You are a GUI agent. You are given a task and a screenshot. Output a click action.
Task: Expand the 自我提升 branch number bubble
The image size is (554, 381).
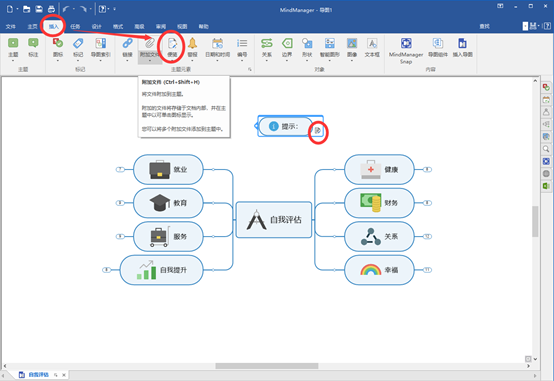(x=106, y=270)
